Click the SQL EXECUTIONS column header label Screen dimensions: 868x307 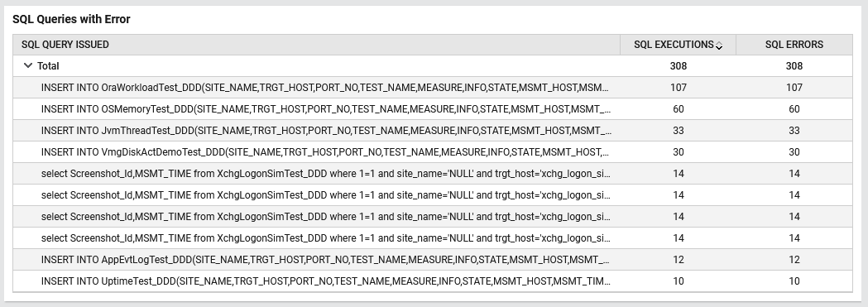pos(674,44)
